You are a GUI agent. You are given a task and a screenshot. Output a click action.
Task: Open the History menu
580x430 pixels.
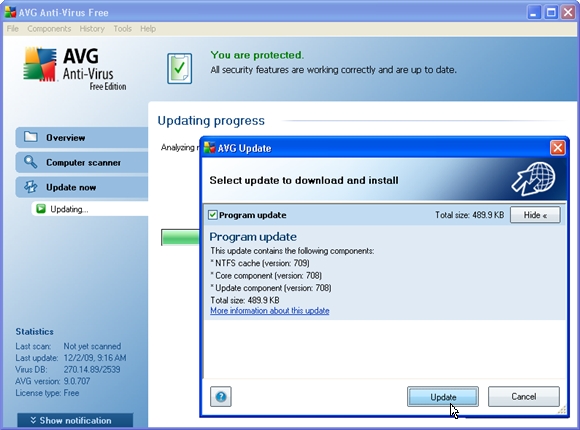point(92,28)
